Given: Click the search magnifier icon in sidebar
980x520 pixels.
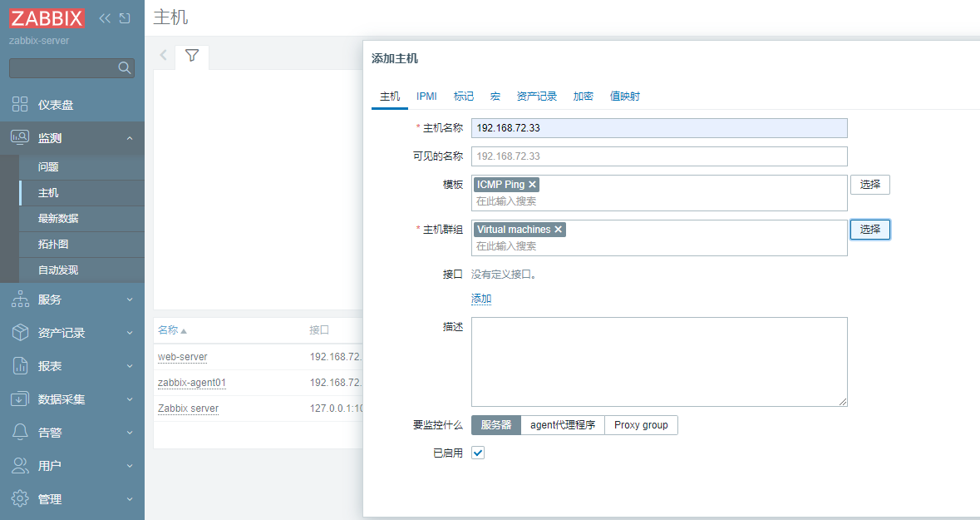Looking at the screenshot, I should 124,68.
